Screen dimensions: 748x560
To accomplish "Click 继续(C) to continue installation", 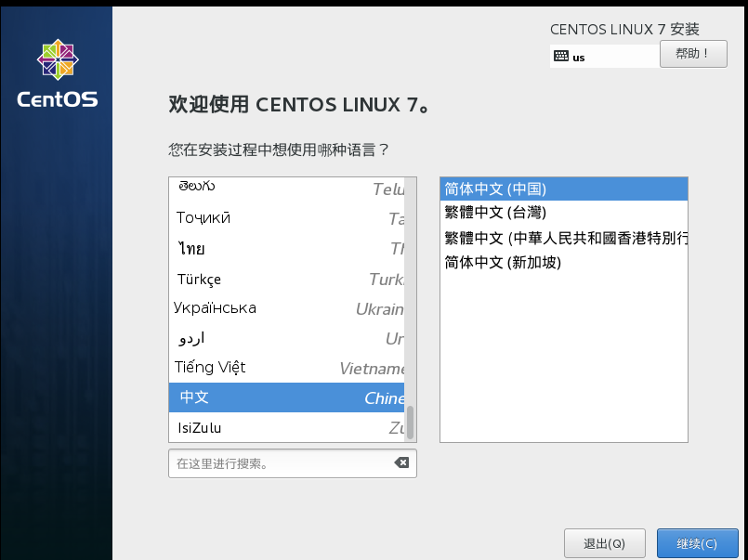I will click(698, 543).
